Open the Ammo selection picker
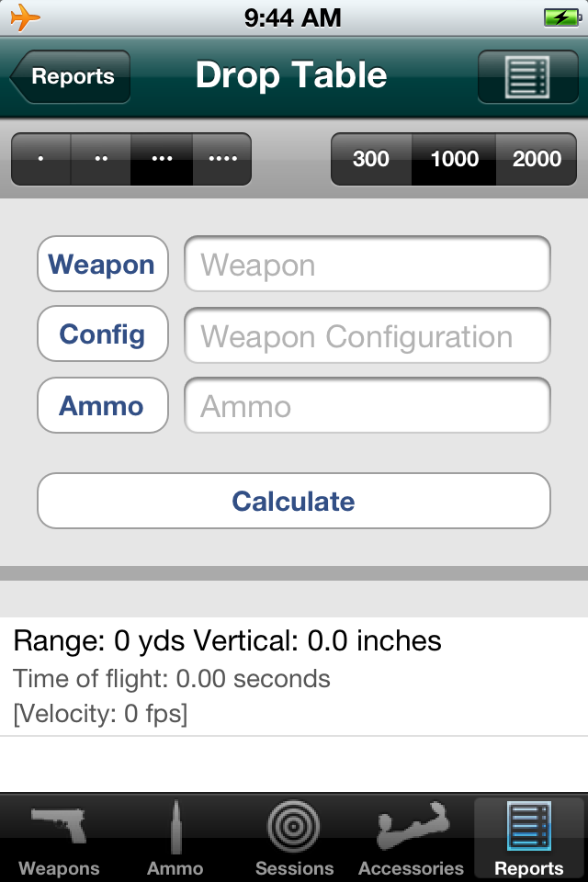The width and height of the screenshot is (588, 882). (x=102, y=405)
